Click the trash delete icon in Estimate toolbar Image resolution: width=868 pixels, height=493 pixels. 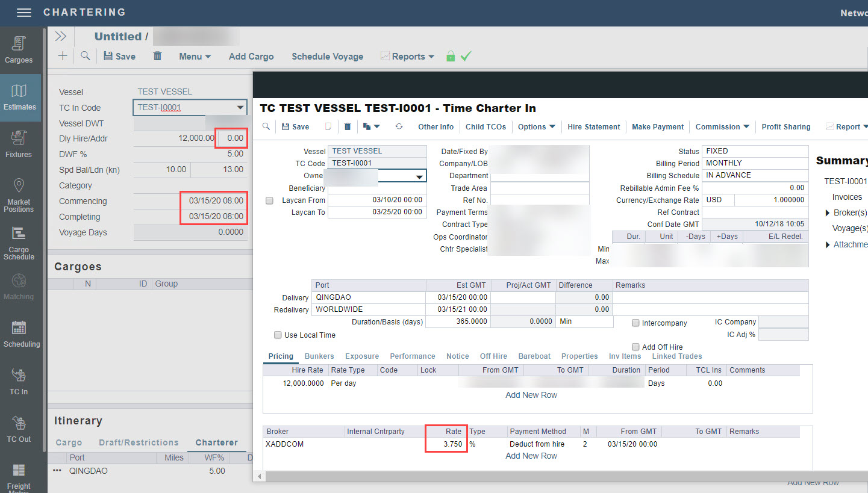(x=157, y=56)
